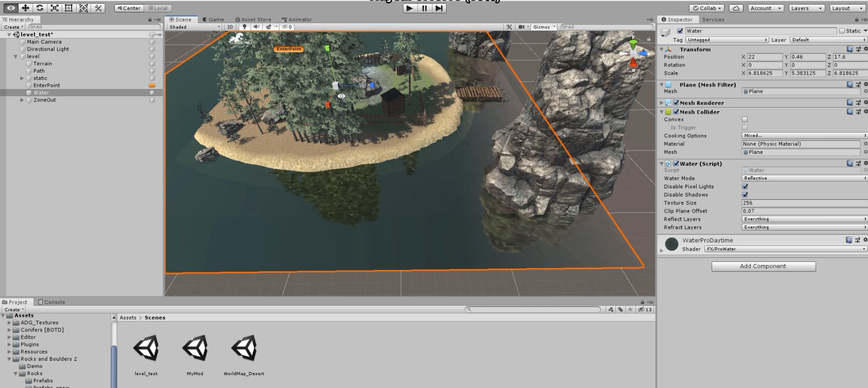The width and height of the screenshot is (868, 388).
Task: Open the Gizmos dropdown
Action: click(544, 27)
